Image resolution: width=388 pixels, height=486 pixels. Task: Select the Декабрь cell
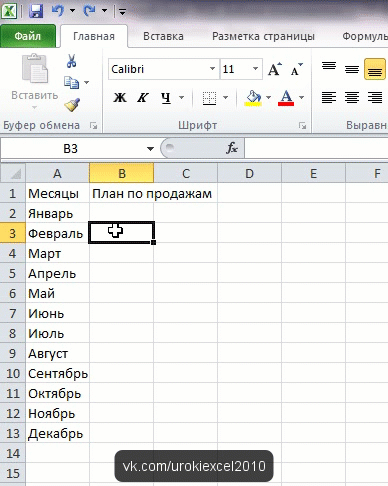[x=57, y=433]
